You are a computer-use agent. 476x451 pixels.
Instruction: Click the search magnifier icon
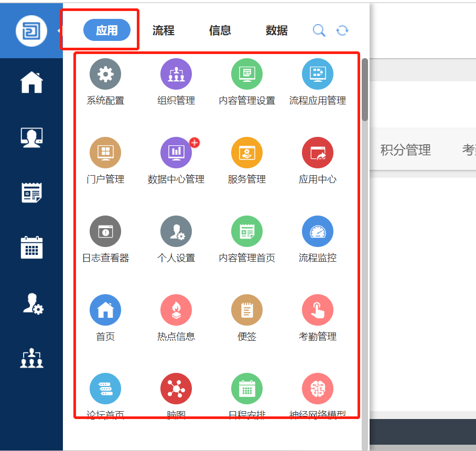319,30
